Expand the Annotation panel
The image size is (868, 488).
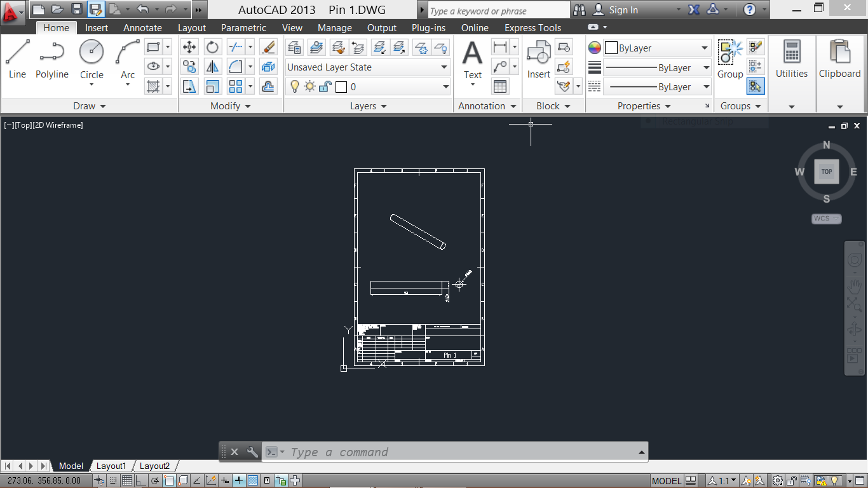click(x=487, y=106)
